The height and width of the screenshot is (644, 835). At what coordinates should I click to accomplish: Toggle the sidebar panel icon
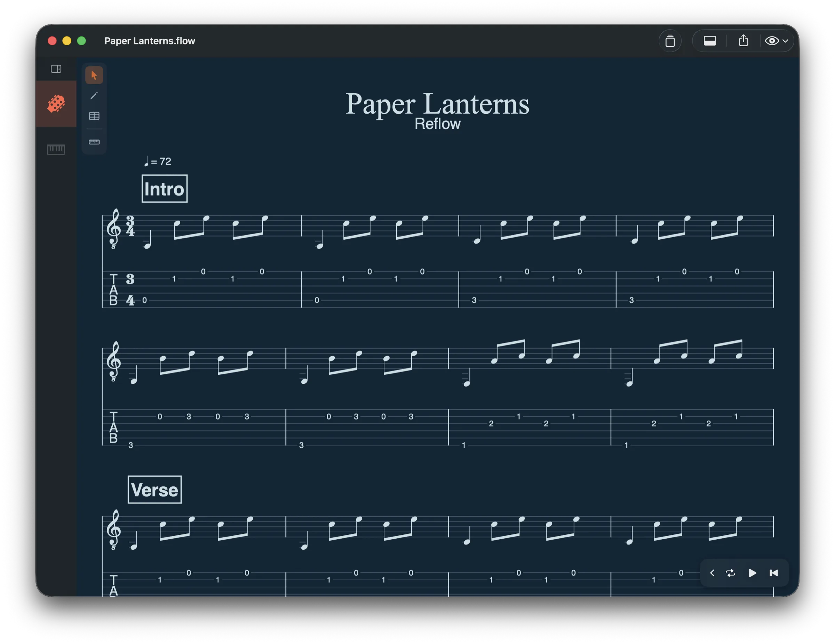click(x=56, y=69)
